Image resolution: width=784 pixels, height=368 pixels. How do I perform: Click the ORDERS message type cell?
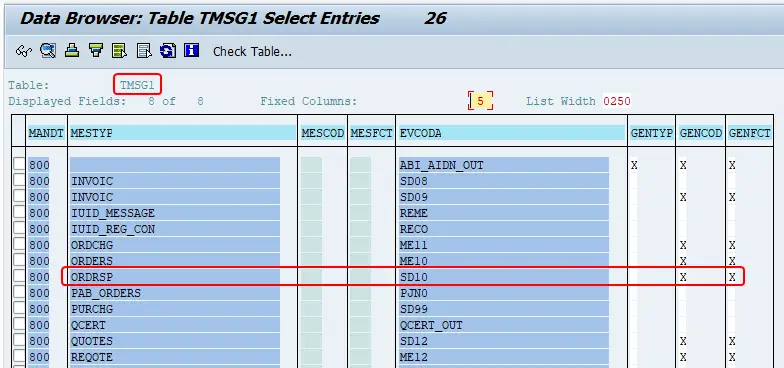point(174,261)
